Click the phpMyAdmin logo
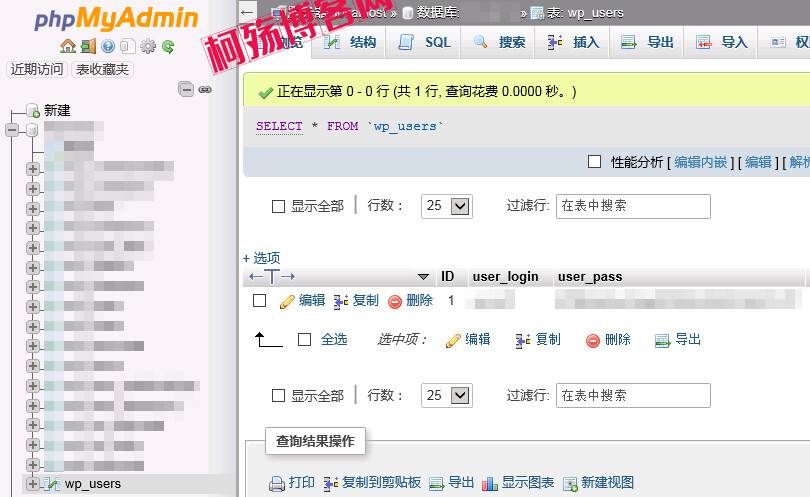This screenshot has width=810, height=497. click(x=116, y=19)
